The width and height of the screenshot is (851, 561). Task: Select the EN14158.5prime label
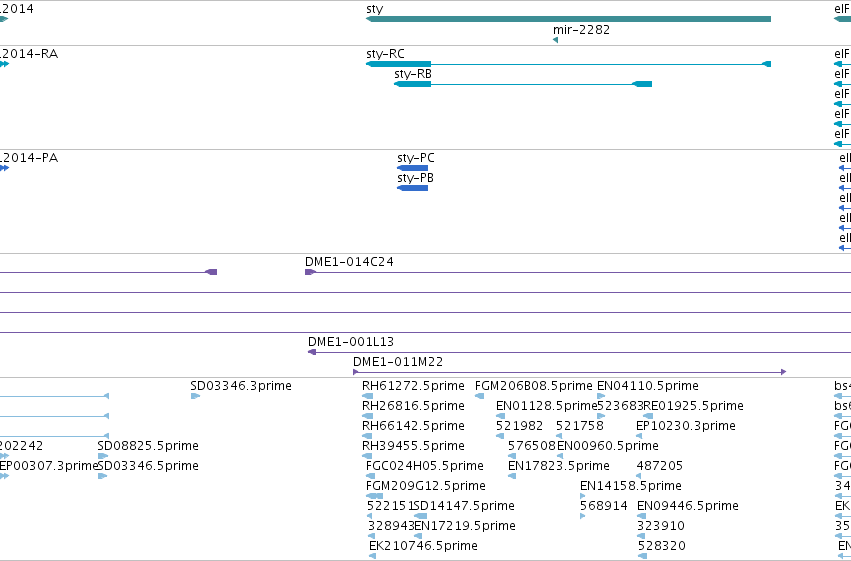click(x=631, y=487)
